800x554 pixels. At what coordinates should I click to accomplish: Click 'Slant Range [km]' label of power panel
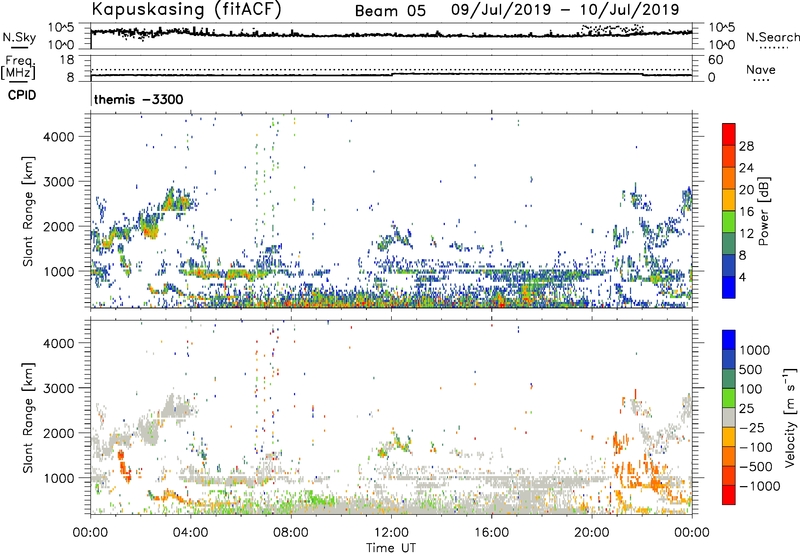point(28,211)
